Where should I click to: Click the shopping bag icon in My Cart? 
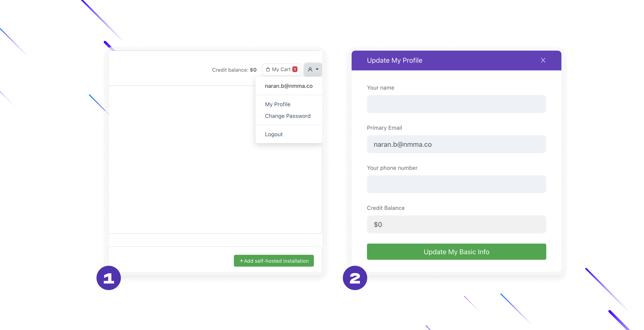(268, 69)
